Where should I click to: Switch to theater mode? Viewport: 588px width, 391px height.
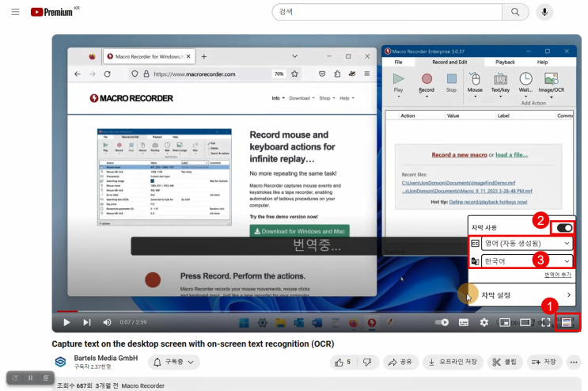tap(525, 322)
